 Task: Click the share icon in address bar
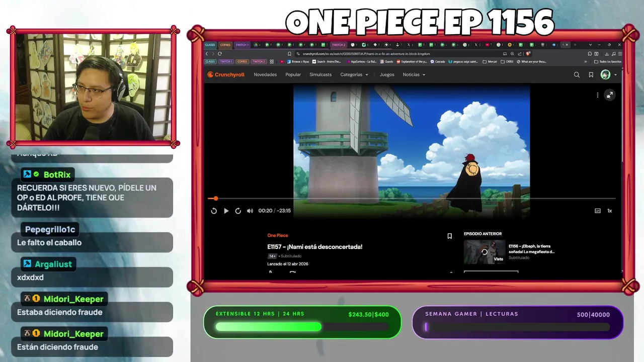[x=520, y=54]
